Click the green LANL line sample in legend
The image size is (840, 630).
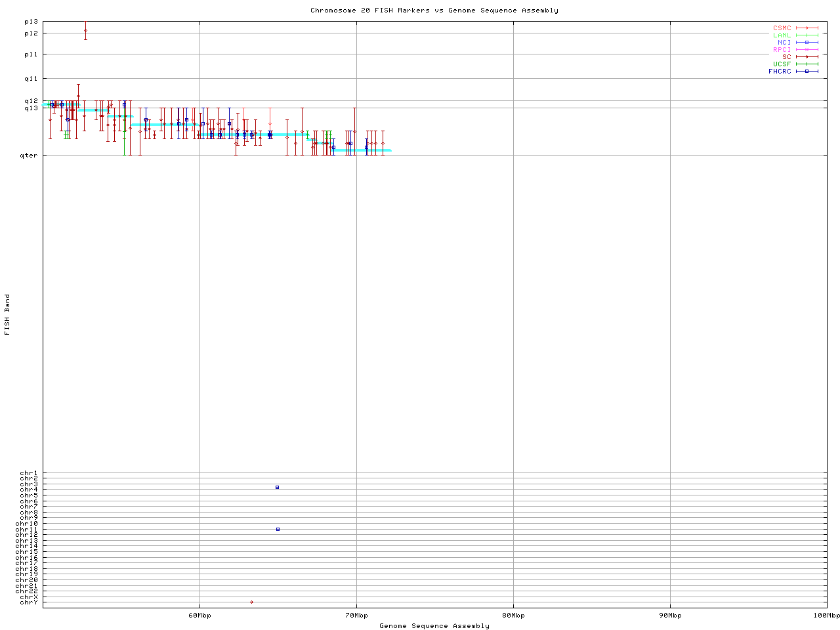(x=807, y=35)
